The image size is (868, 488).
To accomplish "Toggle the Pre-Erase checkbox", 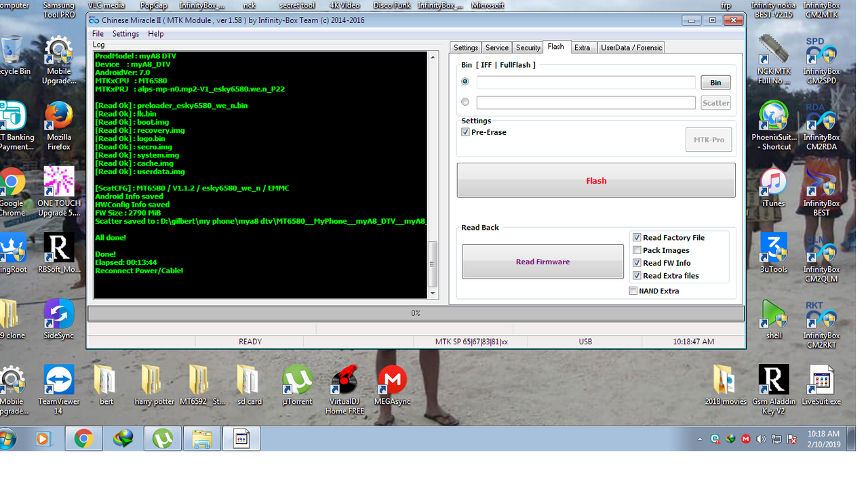I will point(465,132).
